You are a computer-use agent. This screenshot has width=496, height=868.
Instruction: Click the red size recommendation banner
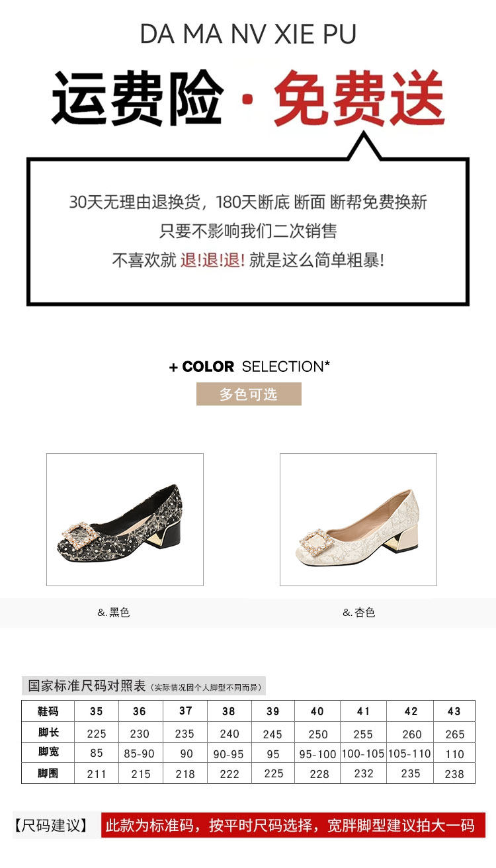293,826
